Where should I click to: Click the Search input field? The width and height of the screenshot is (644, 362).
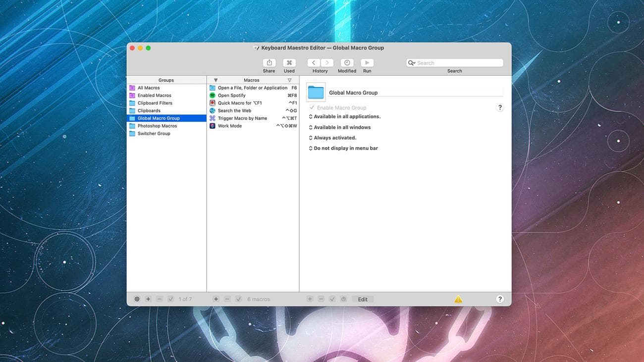pyautogui.click(x=458, y=63)
